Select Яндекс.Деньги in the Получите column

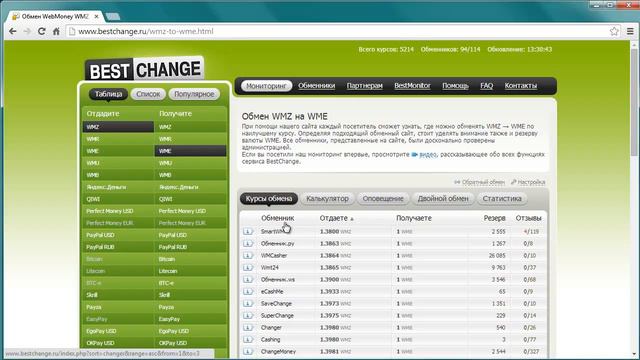pyautogui.click(x=190, y=187)
